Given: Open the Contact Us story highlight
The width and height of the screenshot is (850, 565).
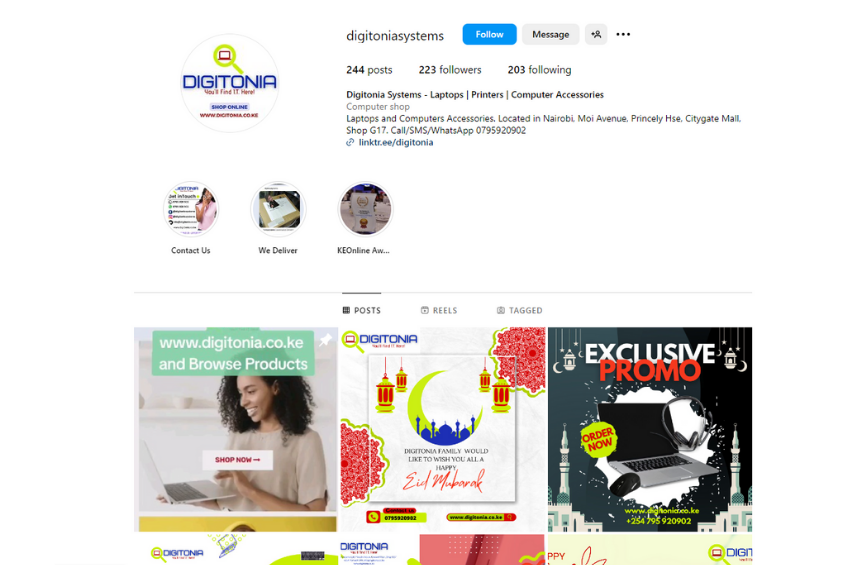Looking at the screenshot, I should coord(191,209).
